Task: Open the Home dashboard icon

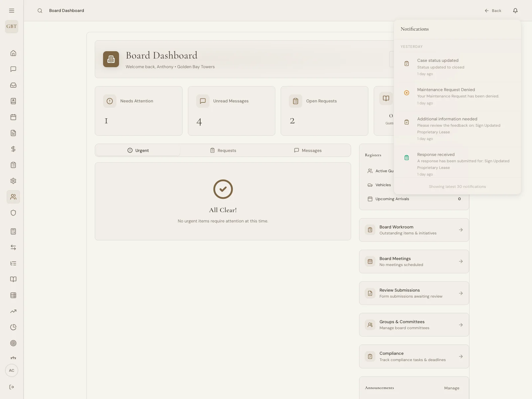Action: pyautogui.click(x=13, y=53)
